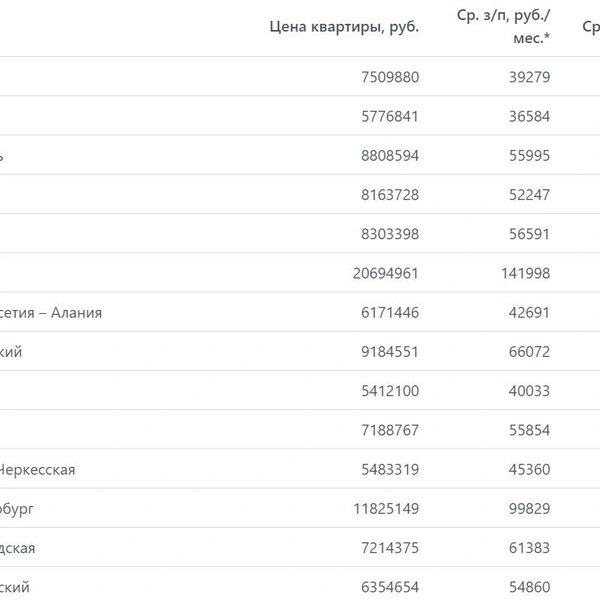Click the price value 5776841
The height and width of the screenshot is (600, 600).
coord(390,116)
